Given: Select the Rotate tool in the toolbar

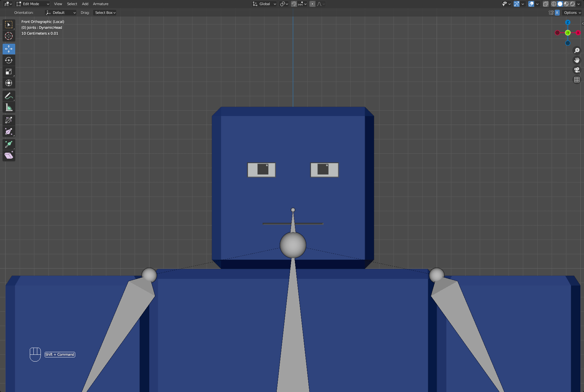Looking at the screenshot, I should tap(9, 60).
